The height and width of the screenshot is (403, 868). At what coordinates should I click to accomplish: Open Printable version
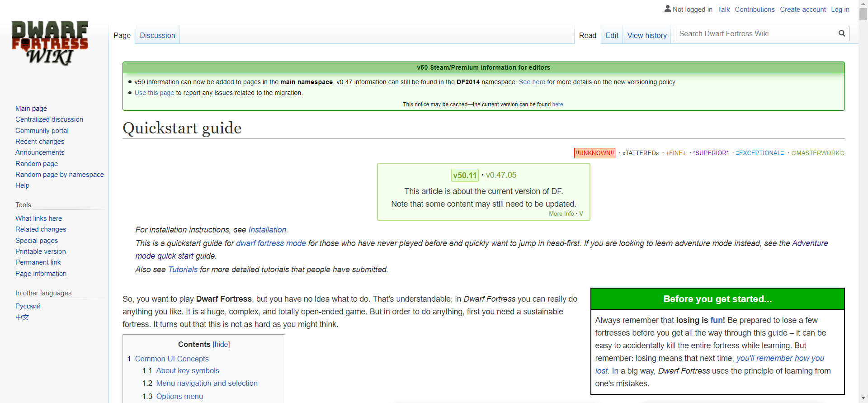(41, 251)
